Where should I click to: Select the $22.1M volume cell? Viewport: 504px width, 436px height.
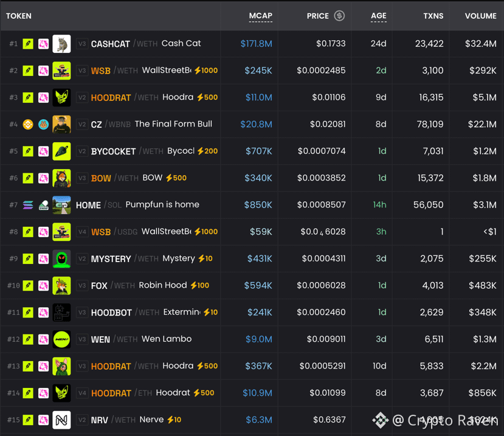482,124
